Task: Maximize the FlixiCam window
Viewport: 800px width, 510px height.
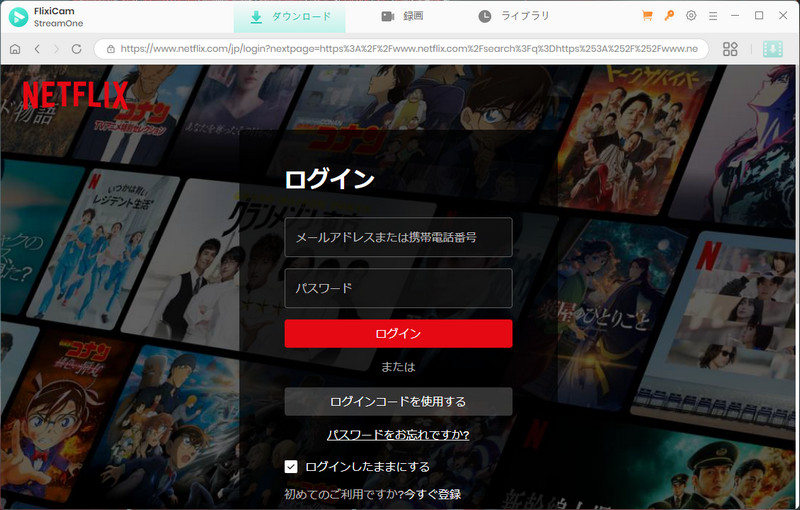Action: tap(759, 16)
